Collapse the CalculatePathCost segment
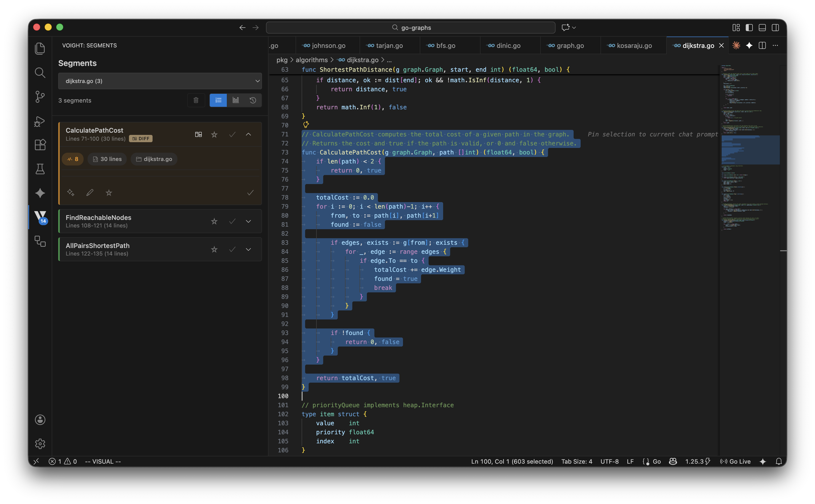This screenshot has width=815, height=504. pos(248,134)
